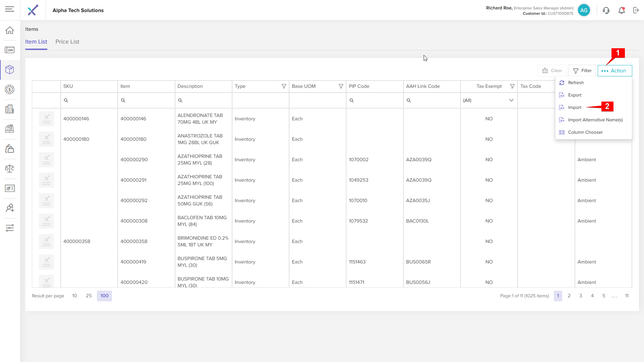This screenshot has height=362, width=644.
Task: Set results per page to 25
Action: tap(89, 296)
